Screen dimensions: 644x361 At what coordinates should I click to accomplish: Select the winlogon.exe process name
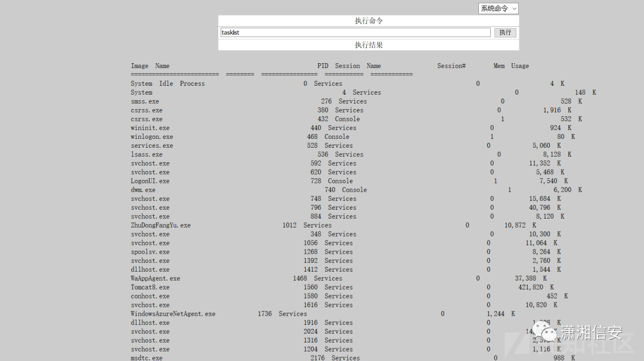point(151,136)
